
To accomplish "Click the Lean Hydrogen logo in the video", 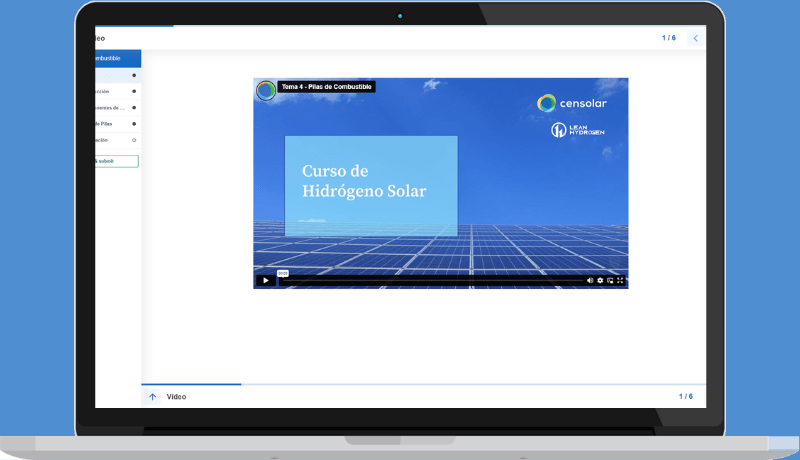I will [578, 130].
